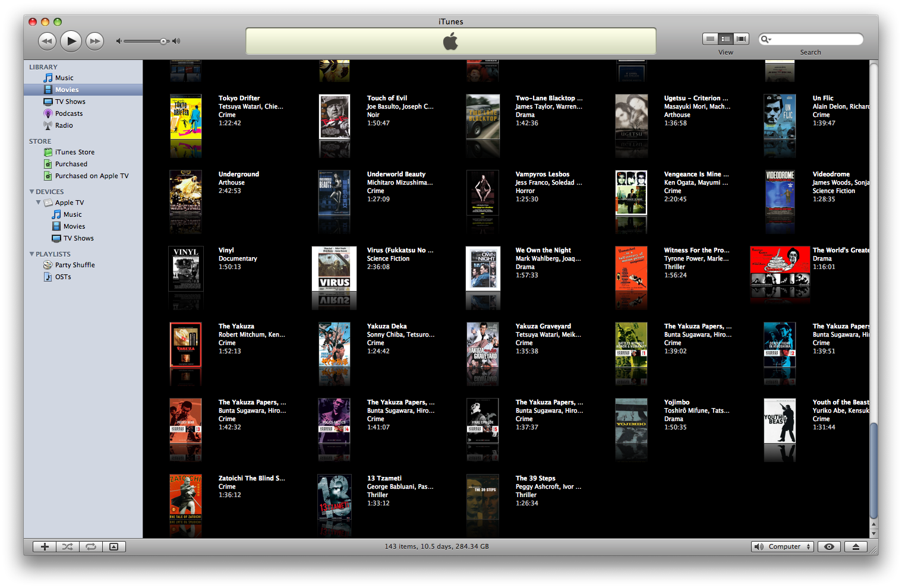Open the search magnifier options
902x588 pixels.
click(x=766, y=39)
